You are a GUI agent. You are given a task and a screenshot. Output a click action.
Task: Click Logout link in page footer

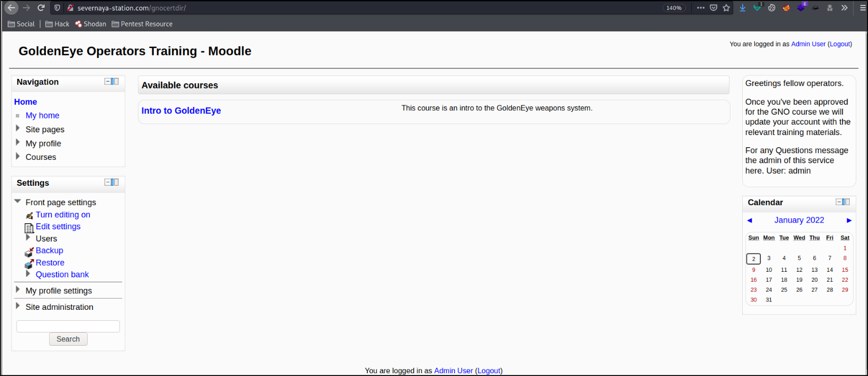489,370
